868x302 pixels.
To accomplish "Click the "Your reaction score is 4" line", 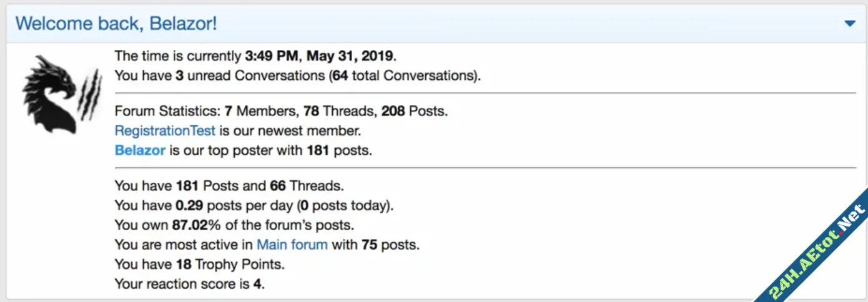I will click(189, 284).
